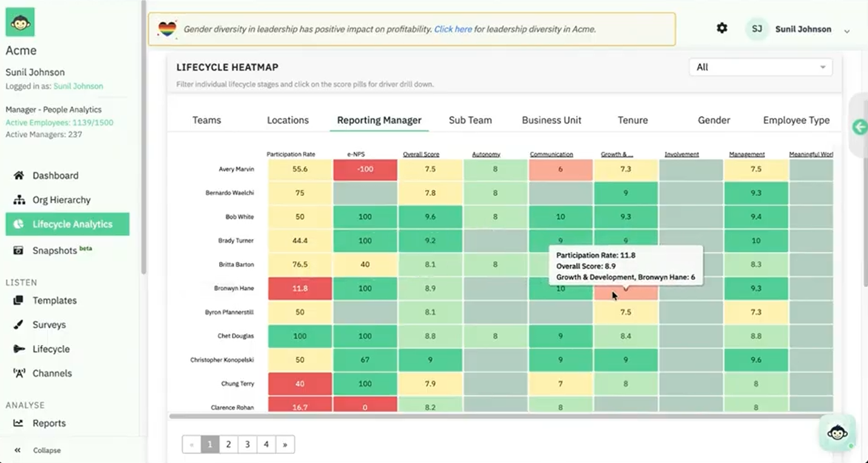Viewport: 868px width, 463px height.
Task: Click the Lifecycle Analytics pie chart icon
Action: pos(19,224)
